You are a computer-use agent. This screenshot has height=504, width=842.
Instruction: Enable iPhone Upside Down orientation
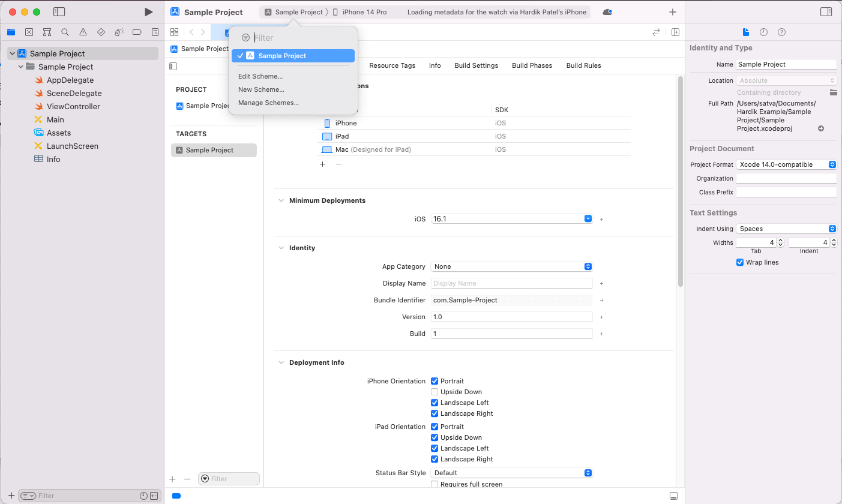pyautogui.click(x=435, y=392)
